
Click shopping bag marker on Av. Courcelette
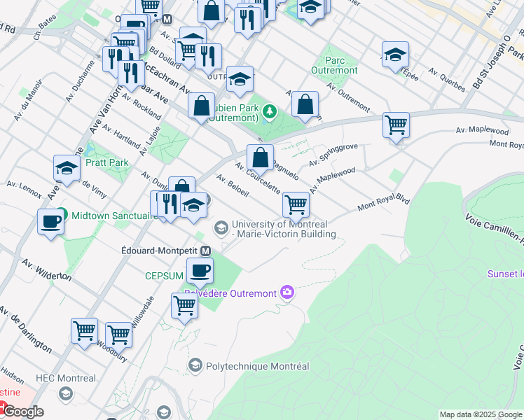261,160
